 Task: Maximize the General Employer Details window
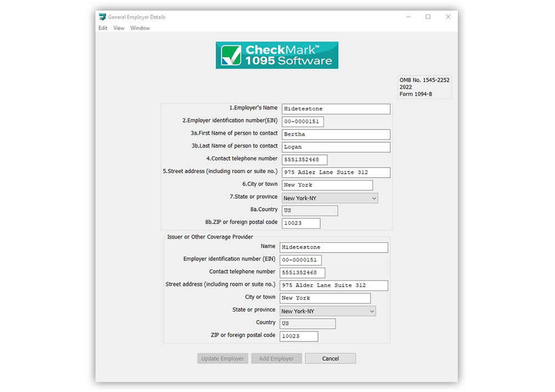pos(428,17)
